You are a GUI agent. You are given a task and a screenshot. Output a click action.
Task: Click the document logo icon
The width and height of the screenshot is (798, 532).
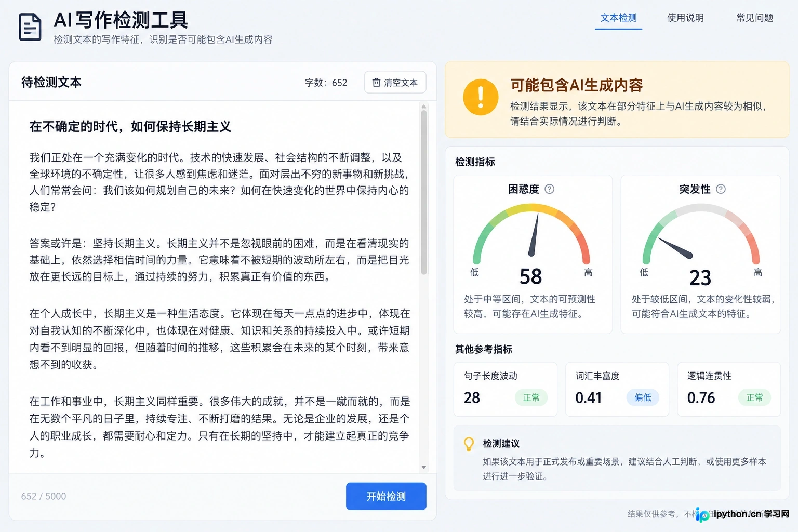(x=30, y=27)
